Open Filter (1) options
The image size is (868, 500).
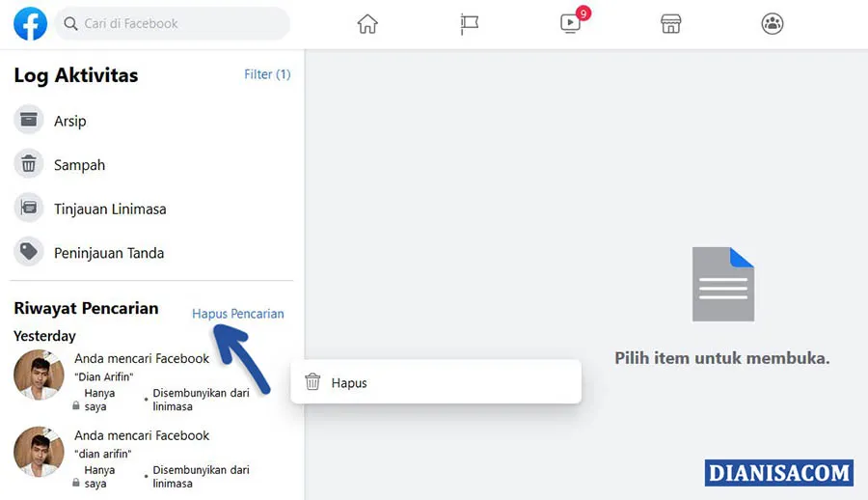pos(267,74)
